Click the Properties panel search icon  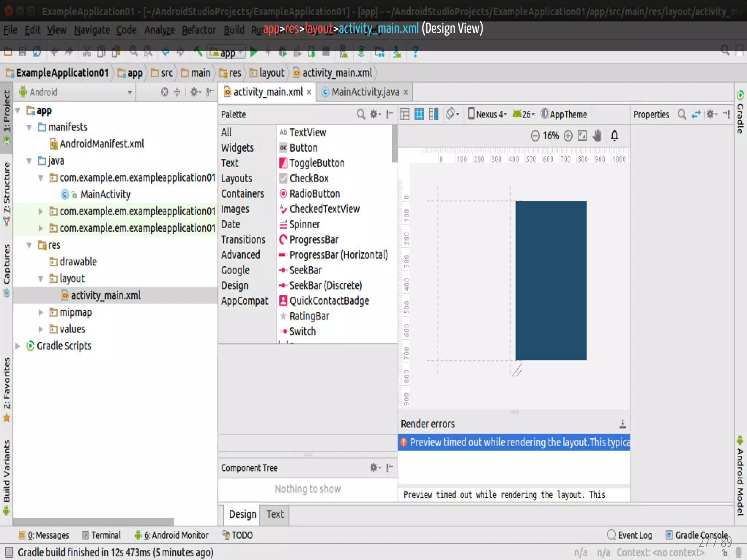pyautogui.click(x=682, y=114)
